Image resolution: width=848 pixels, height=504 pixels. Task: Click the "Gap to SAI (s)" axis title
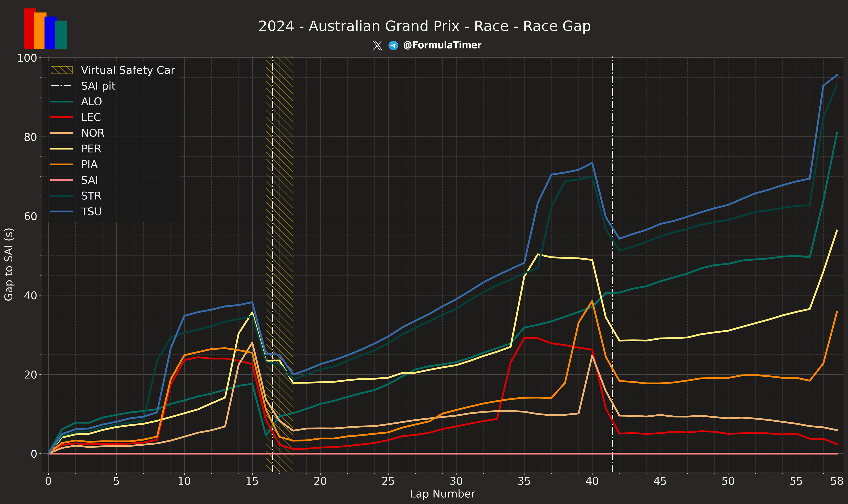point(8,264)
